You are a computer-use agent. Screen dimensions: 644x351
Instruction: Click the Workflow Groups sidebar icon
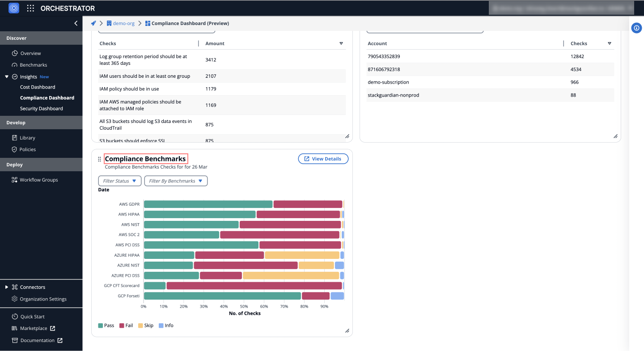pos(15,179)
